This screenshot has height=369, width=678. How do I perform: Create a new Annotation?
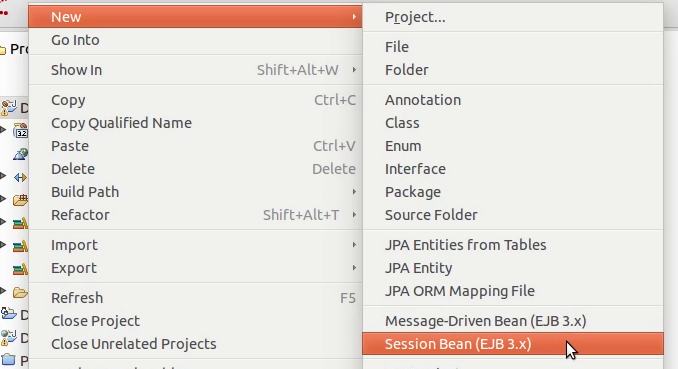click(513, 100)
